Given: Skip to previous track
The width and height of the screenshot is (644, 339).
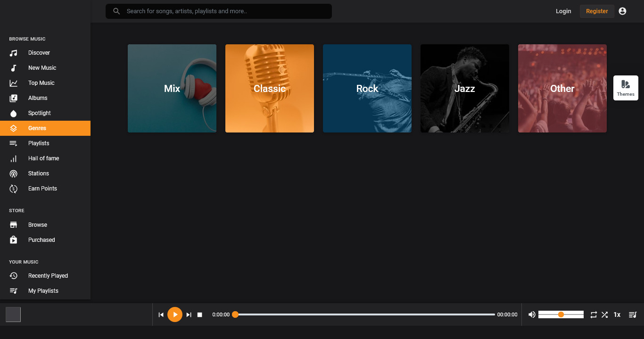Looking at the screenshot, I should coord(161,314).
